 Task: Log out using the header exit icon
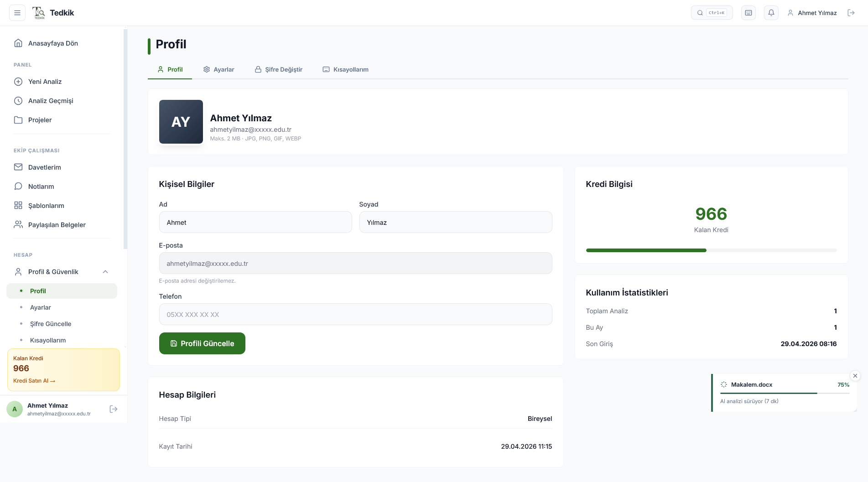point(851,13)
